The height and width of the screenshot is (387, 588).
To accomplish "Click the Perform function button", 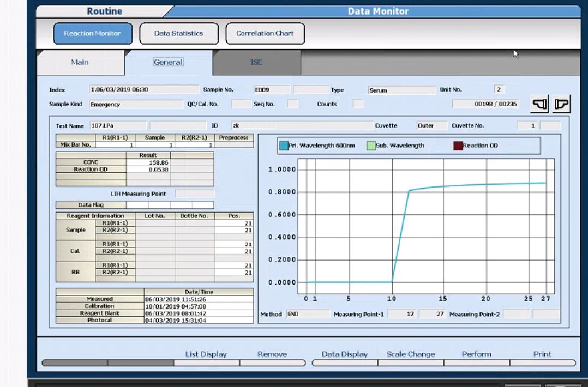I will coord(477,362).
